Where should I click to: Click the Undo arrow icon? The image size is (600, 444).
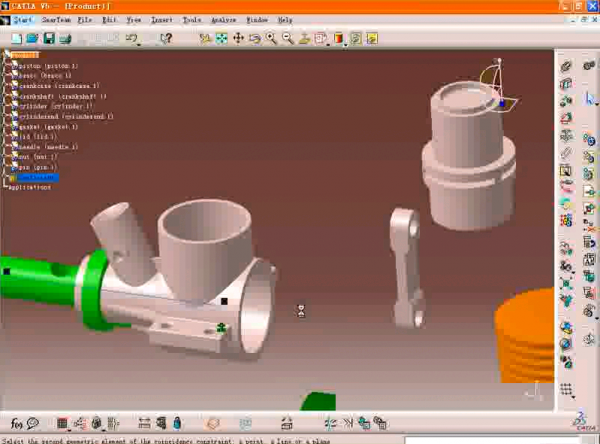(131, 38)
